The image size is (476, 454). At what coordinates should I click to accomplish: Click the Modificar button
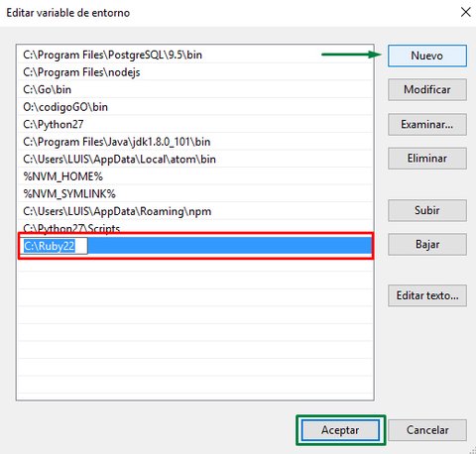427,89
